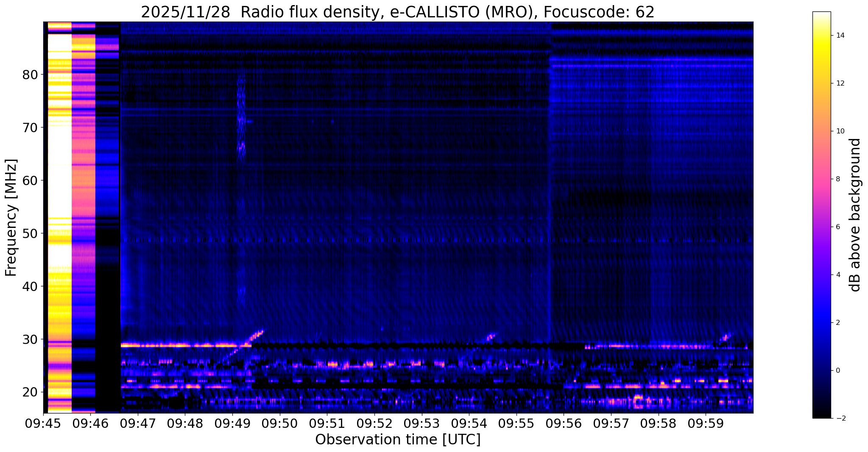Click the 09:49 time tick label
Image resolution: width=868 pixels, height=452 pixels.
coord(232,423)
